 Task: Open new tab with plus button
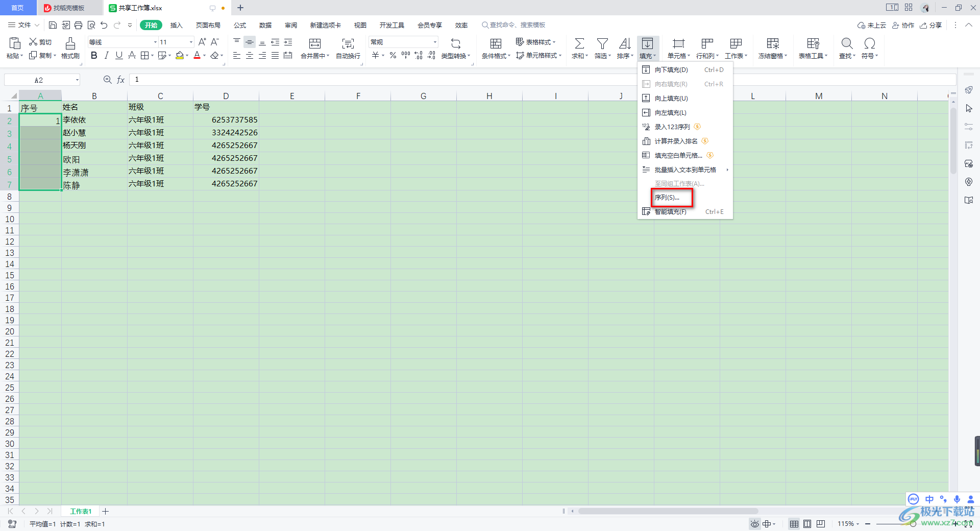coord(240,8)
